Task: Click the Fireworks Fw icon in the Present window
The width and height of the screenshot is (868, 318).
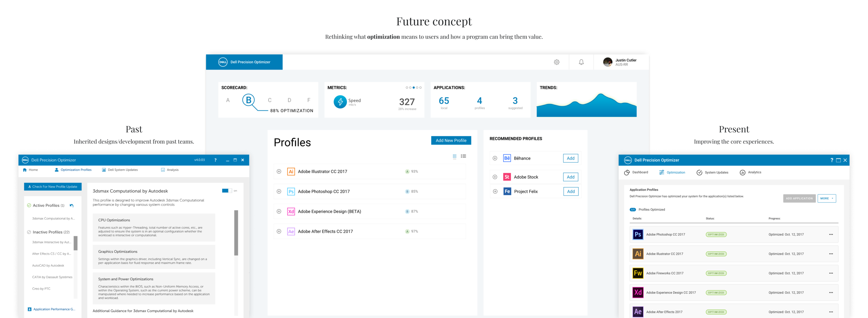Action: [x=638, y=273]
